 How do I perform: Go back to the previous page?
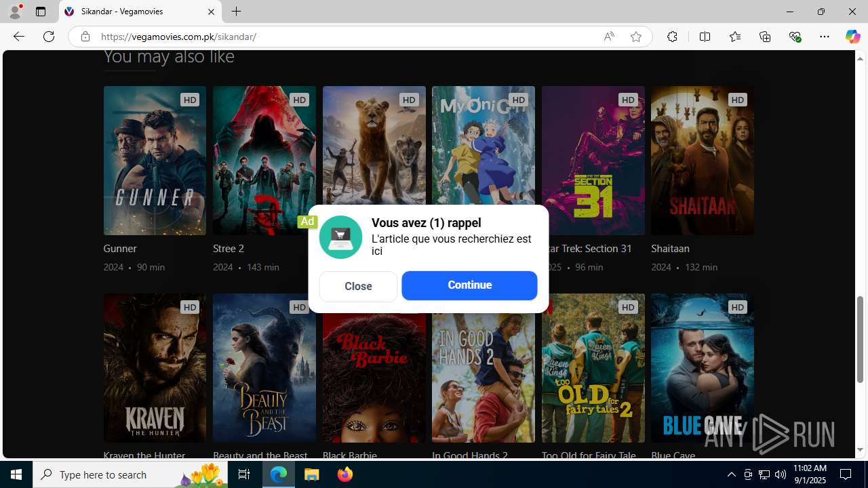18,37
